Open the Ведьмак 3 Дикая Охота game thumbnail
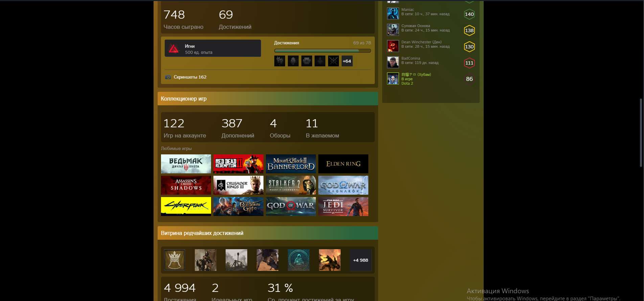 click(x=186, y=164)
